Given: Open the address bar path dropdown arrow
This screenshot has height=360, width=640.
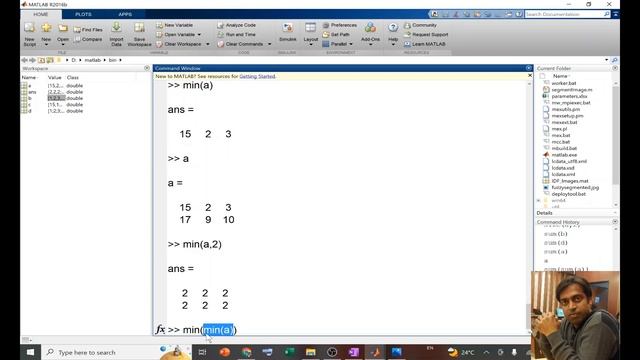Looking at the screenshot, I should tap(606, 60).
